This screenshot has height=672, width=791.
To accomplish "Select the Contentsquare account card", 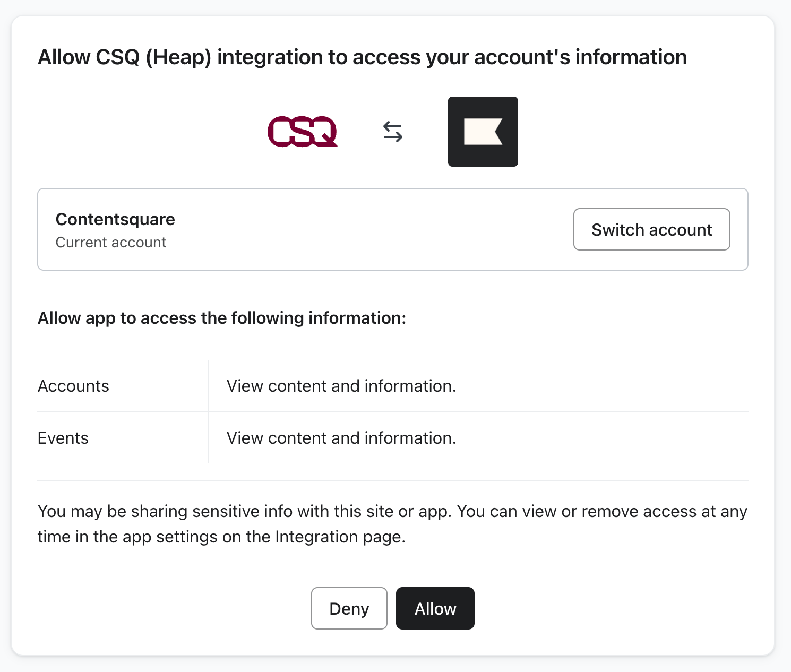I will coord(393,229).
